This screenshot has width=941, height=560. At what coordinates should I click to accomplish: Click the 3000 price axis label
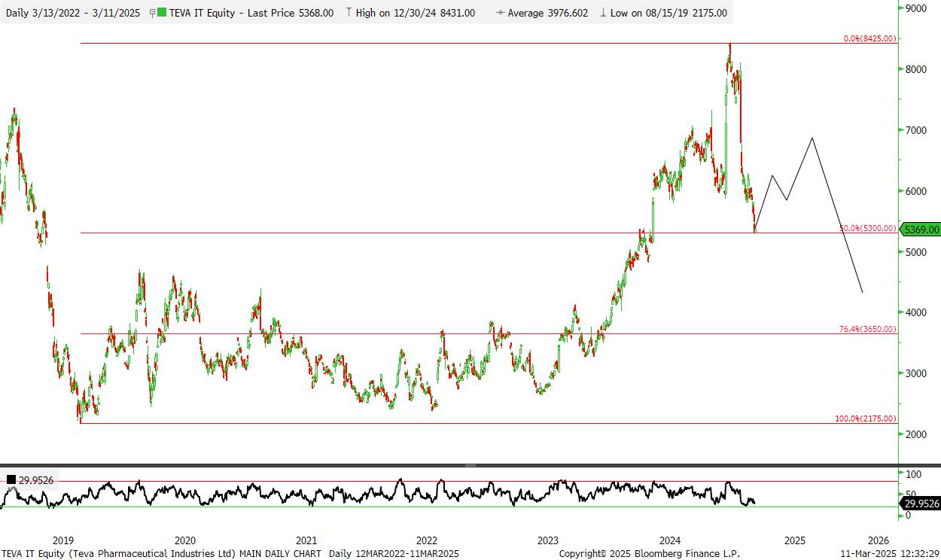916,373
